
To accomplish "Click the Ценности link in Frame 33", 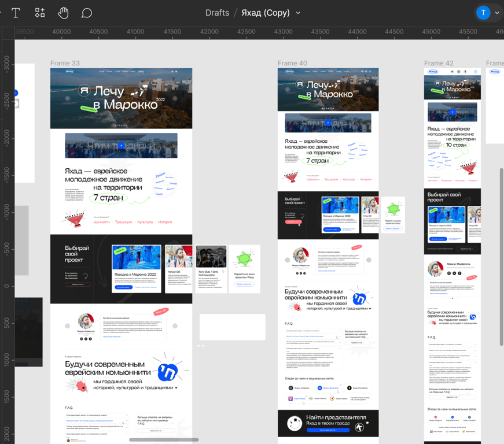I will click(102, 222).
